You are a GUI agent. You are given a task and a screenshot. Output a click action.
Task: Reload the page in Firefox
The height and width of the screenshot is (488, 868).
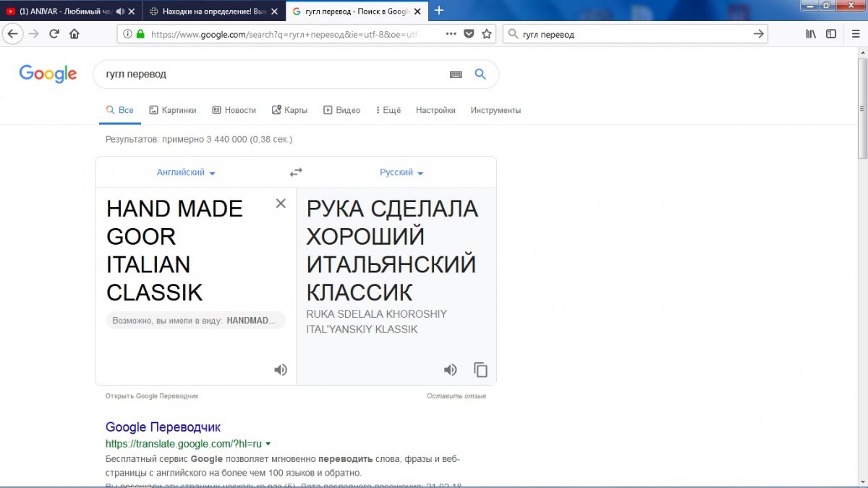54,33
